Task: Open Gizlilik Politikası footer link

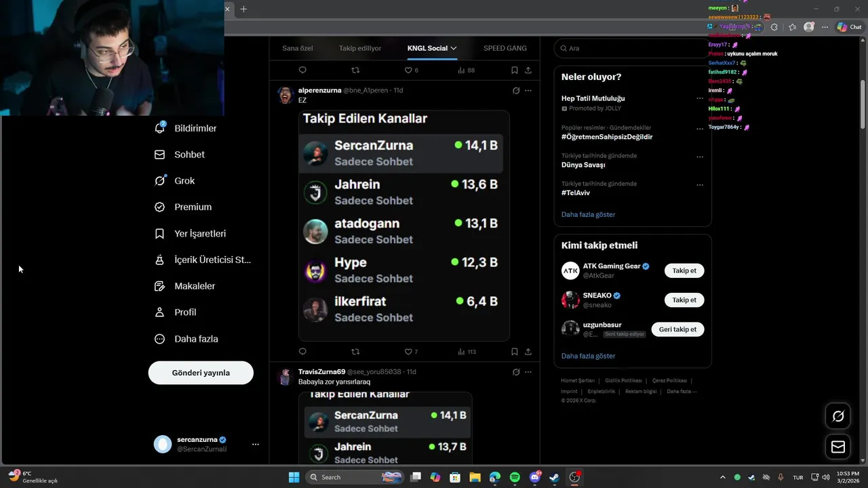Action: (x=623, y=381)
